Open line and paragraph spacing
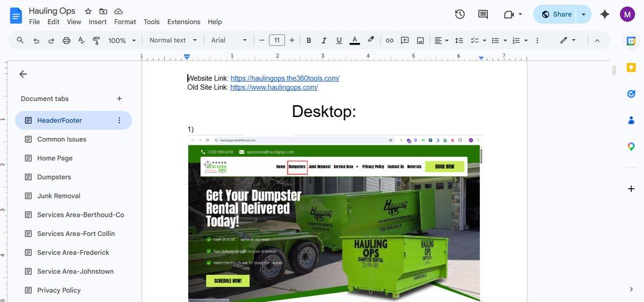 pyautogui.click(x=459, y=40)
